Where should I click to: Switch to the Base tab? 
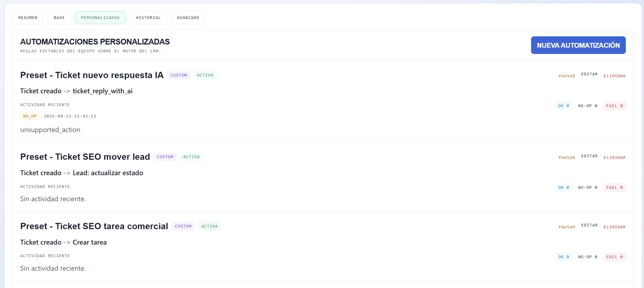59,18
